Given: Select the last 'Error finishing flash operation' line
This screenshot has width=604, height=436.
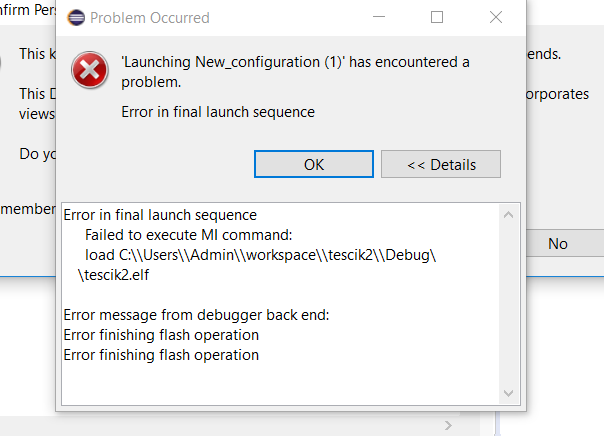Looking at the screenshot, I should point(161,355).
